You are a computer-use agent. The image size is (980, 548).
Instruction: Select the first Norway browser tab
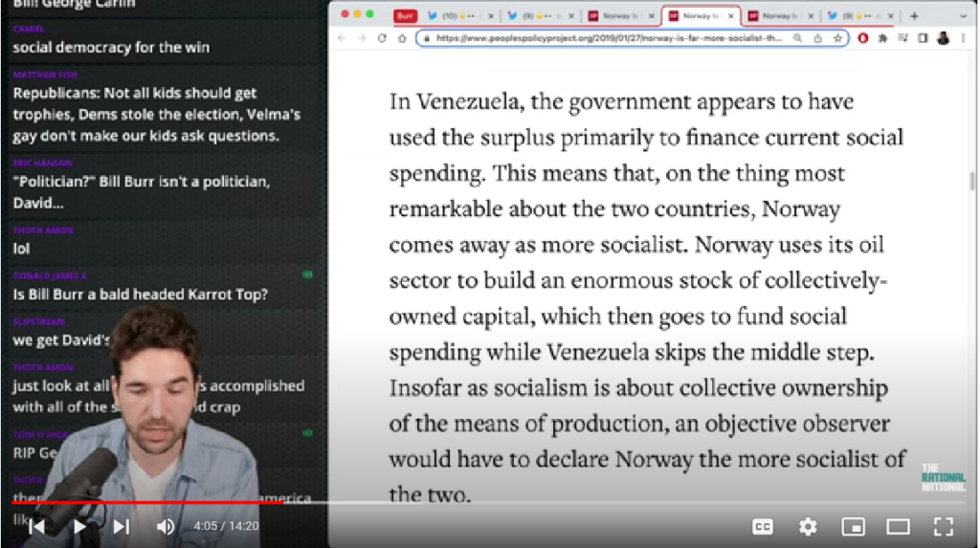[x=621, y=15]
